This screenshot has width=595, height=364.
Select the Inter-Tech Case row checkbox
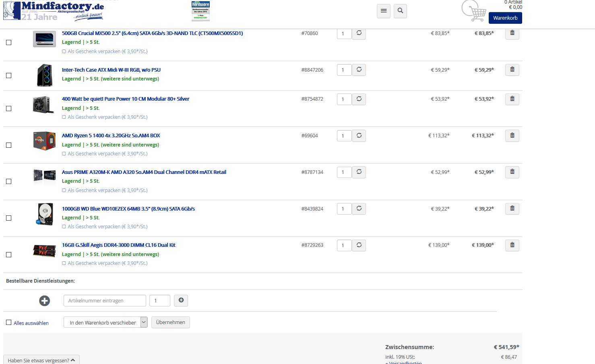[8, 75]
